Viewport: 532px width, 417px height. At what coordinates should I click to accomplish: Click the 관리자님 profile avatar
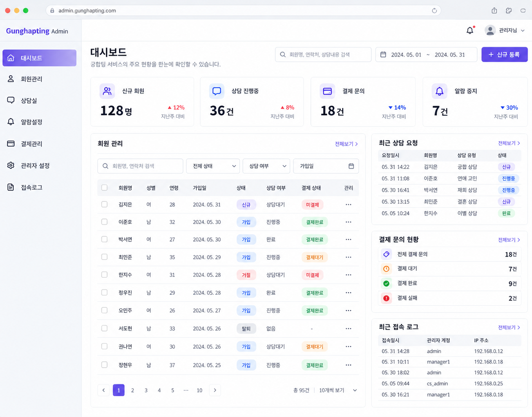tap(490, 30)
